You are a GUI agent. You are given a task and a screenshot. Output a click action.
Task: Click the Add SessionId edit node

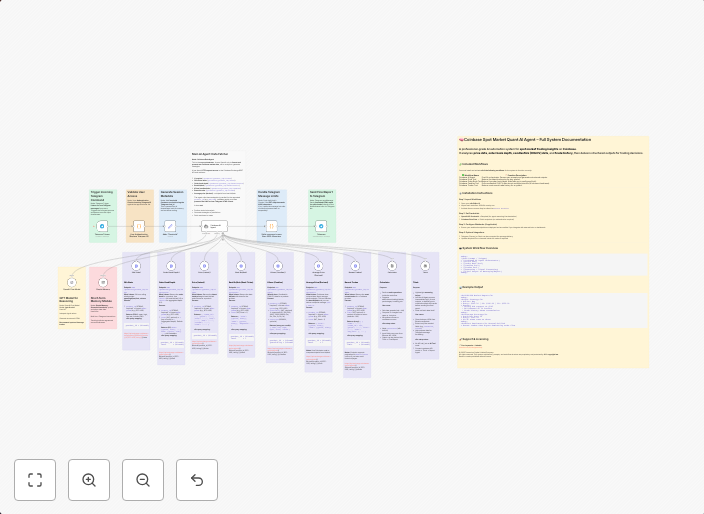point(170,226)
